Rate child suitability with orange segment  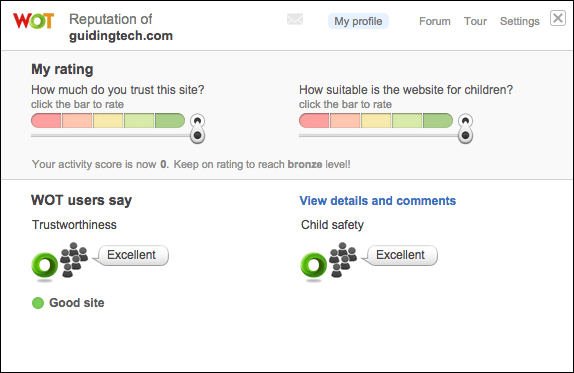(345, 121)
